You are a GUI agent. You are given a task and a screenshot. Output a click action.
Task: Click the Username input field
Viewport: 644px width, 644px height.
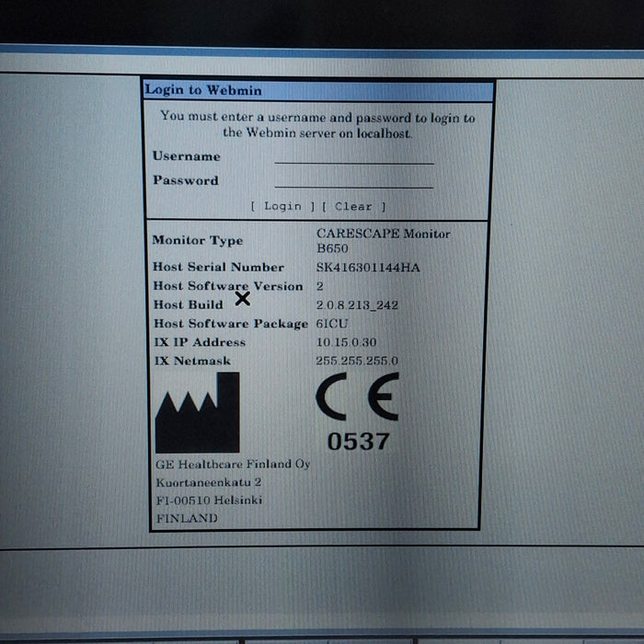click(354, 157)
